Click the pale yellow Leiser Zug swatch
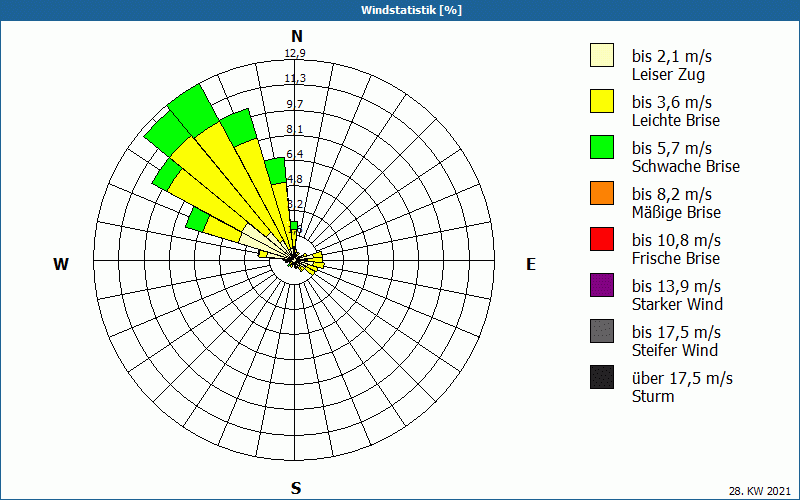Image resolution: width=800 pixels, height=500 pixels. pyautogui.click(x=602, y=55)
